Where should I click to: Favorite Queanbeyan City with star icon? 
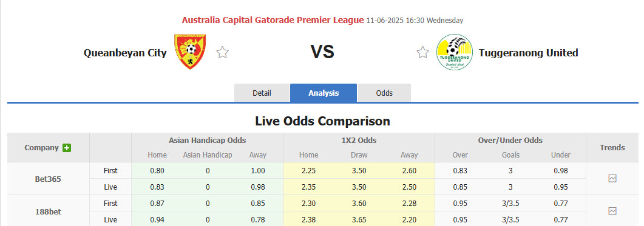point(223,53)
